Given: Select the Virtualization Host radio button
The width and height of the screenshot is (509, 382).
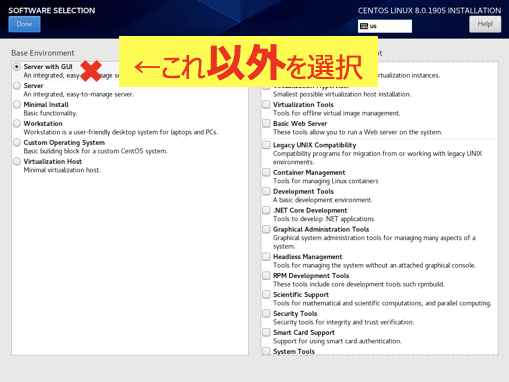Looking at the screenshot, I should pos(17,162).
